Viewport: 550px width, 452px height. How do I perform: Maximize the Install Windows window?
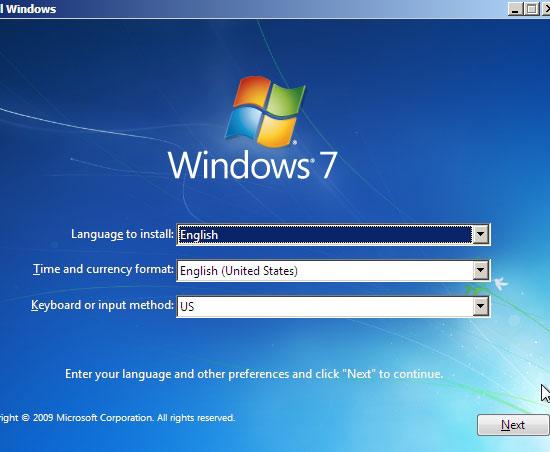point(531,9)
